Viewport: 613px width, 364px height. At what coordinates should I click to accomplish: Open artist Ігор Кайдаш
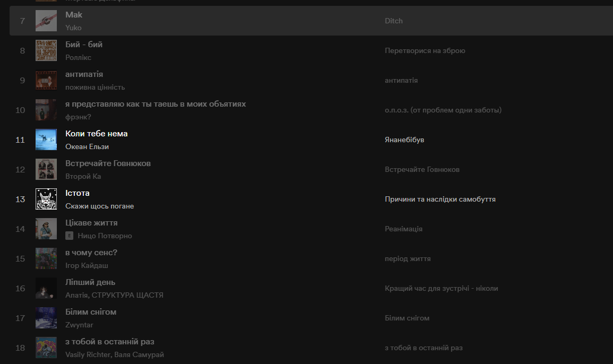point(87,265)
